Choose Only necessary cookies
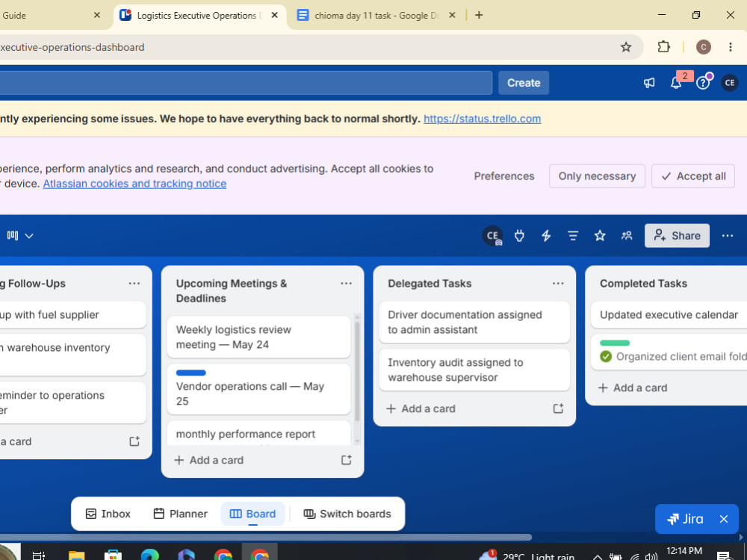 pos(597,176)
